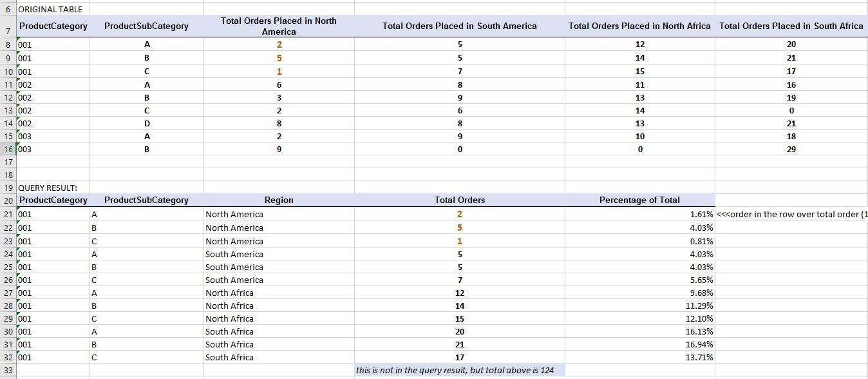Click the row 16 header
Viewport: 868px width, 379px height.
pos(8,149)
